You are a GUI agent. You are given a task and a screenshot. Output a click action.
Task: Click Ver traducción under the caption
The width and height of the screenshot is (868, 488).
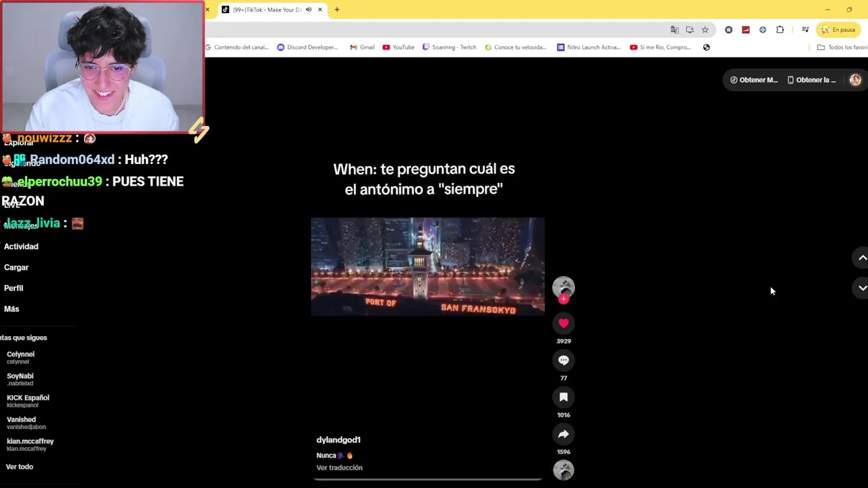[x=339, y=468]
